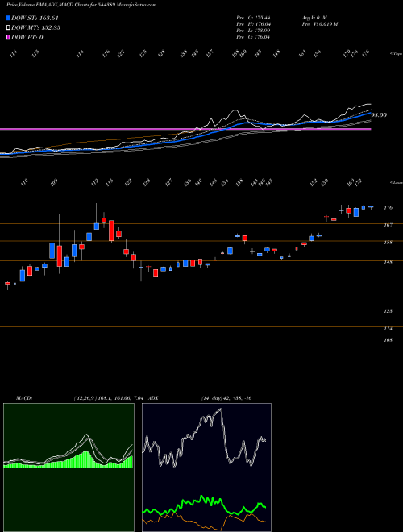Click the 'MACD:' indicator label
This screenshot has height=532, width=403.
24,398
